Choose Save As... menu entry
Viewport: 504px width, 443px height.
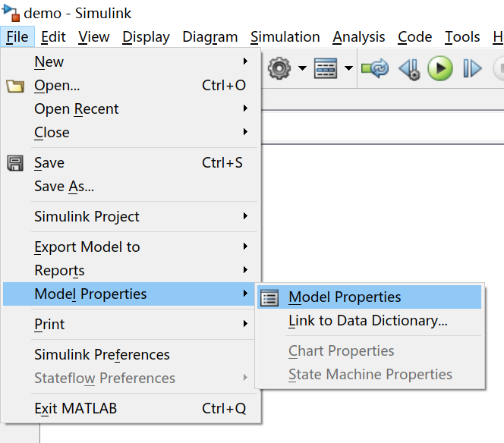(x=131, y=187)
